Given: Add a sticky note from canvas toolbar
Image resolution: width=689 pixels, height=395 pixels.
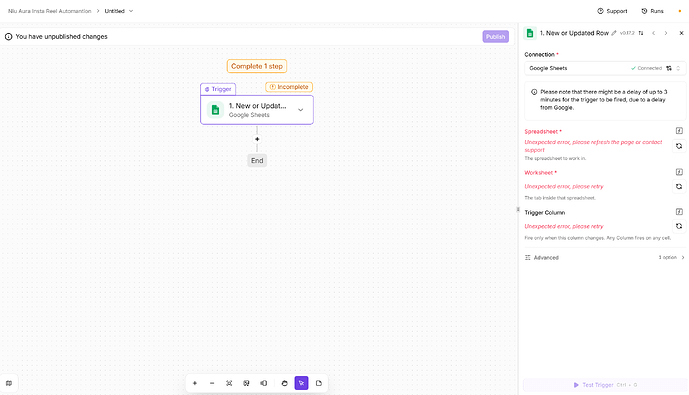Looking at the screenshot, I should (319, 383).
